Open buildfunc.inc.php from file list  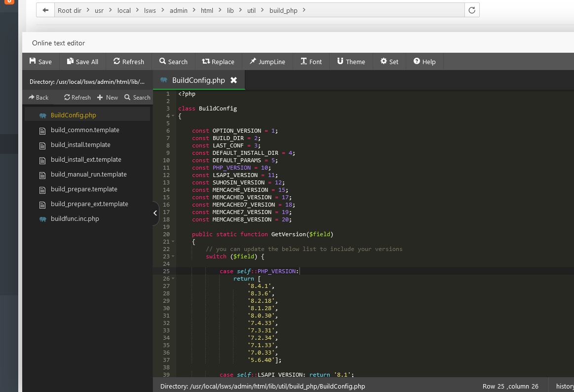click(x=75, y=219)
